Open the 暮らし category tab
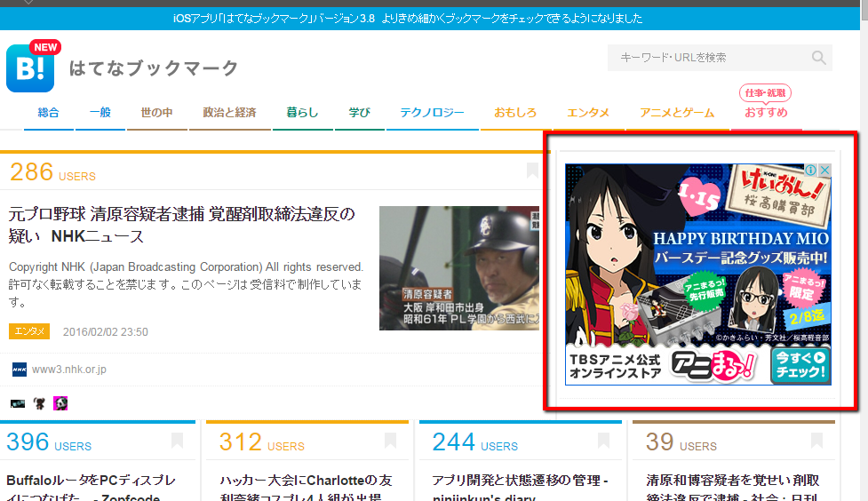The height and width of the screenshot is (501, 868). (302, 113)
